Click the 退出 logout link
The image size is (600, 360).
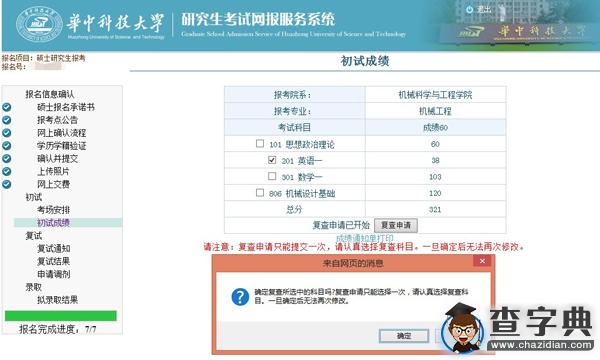(483, 10)
